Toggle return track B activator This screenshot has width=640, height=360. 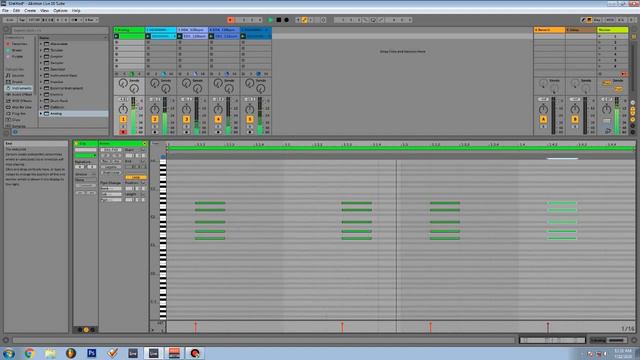(x=575, y=119)
